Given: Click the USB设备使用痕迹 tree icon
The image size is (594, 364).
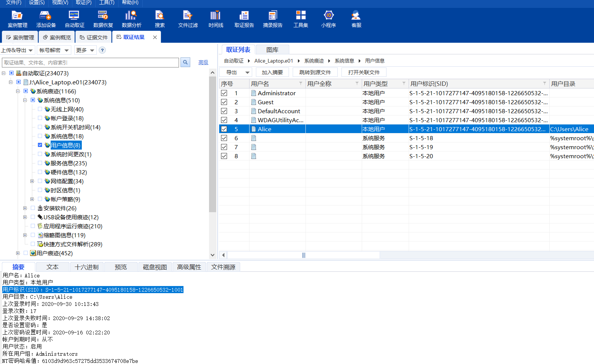Looking at the screenshot, I should coord(40,217).
